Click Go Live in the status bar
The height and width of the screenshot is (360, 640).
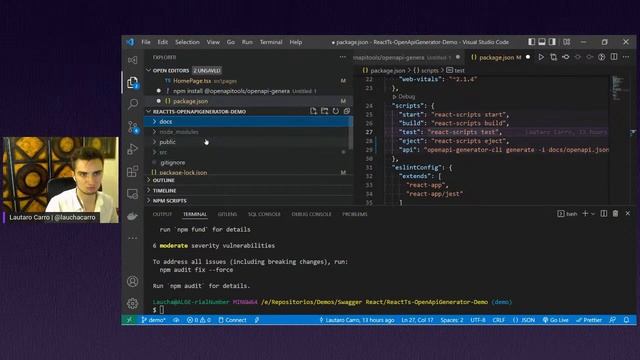coord(556,320)
